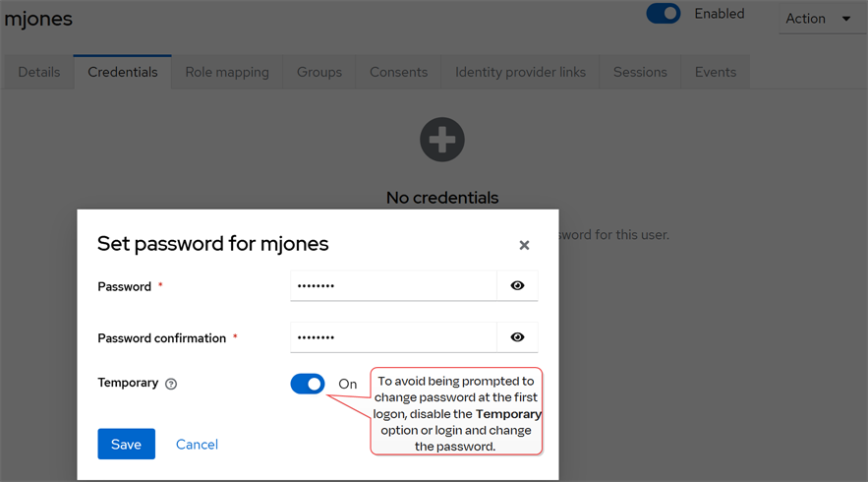Open the Role mapping tab
Screen dimensions: 868x482
227,72
